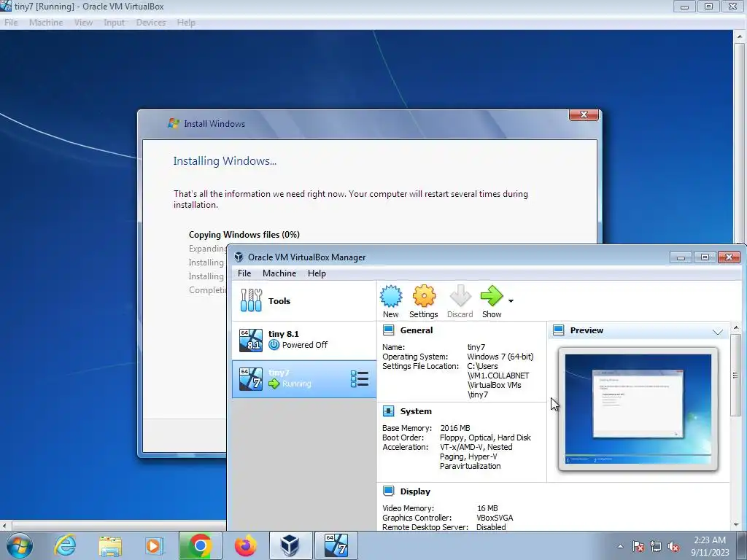Open Help menu of tiny7 VM window

186,23
